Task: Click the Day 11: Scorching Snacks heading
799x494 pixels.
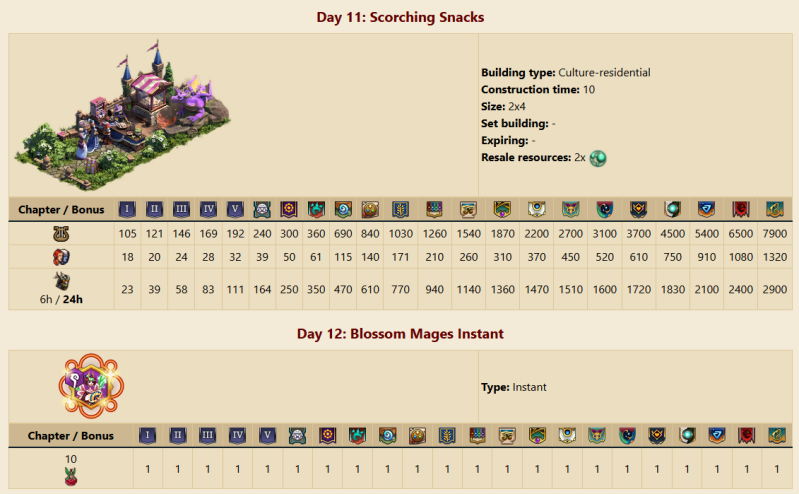Action: pyautogui.click(x=400, y=17)
